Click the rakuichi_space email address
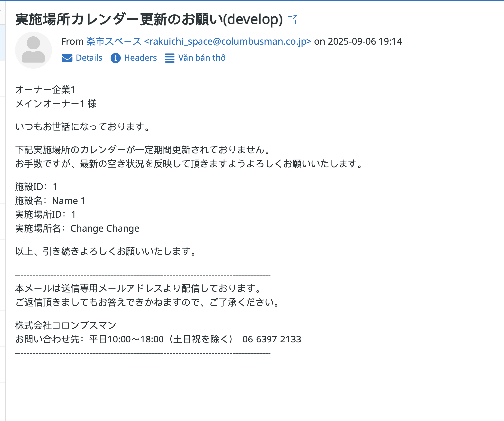 (x=228, y=41)
